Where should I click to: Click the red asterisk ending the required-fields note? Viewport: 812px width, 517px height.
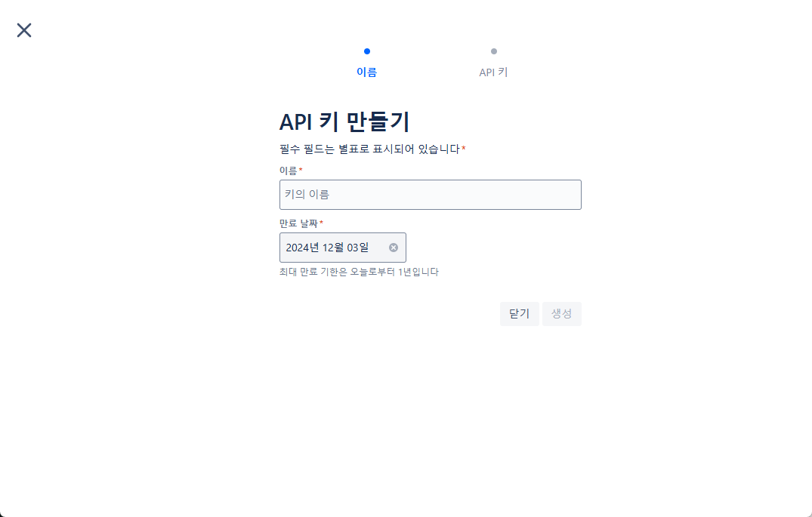tap(464, 149)
